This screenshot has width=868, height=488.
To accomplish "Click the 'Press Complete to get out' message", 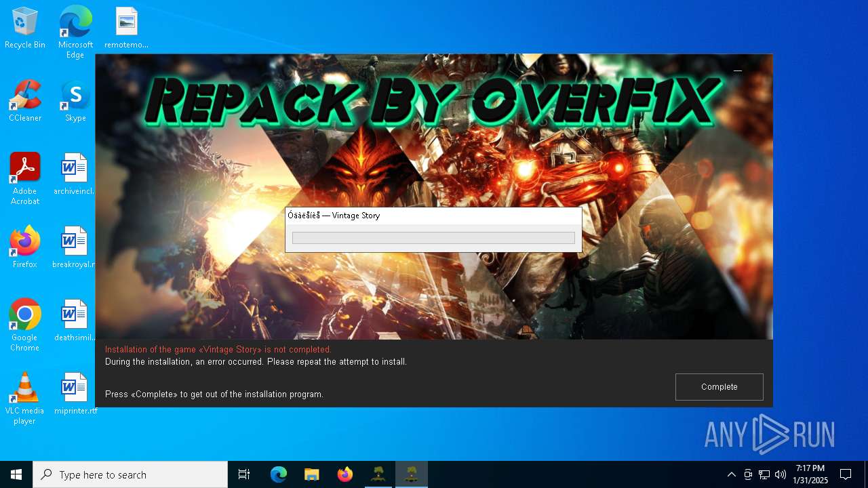I will point(214,394).
